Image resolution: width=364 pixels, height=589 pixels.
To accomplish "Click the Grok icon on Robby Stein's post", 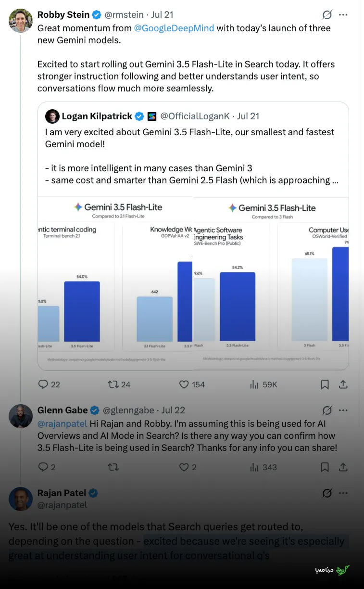I will coord(327,15).
